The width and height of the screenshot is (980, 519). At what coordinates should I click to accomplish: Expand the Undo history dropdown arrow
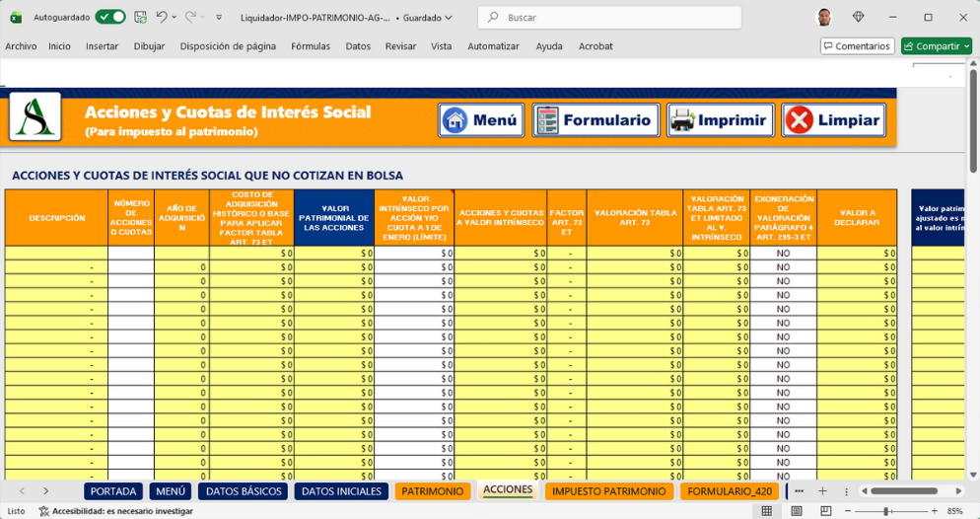click(x=175, y=18)
